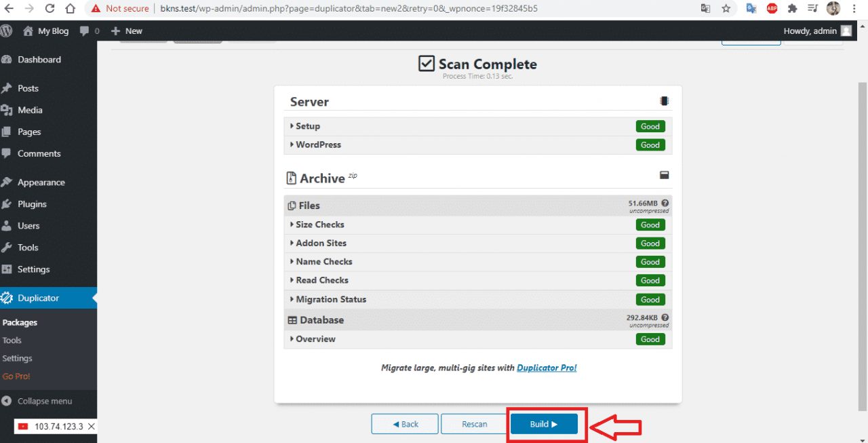Click Good badge for Migration Status

point(650,299)
